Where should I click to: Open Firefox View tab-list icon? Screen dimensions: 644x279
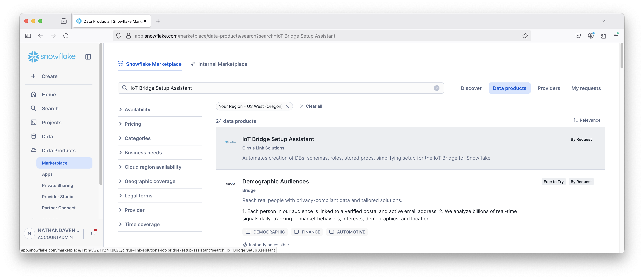64,21
